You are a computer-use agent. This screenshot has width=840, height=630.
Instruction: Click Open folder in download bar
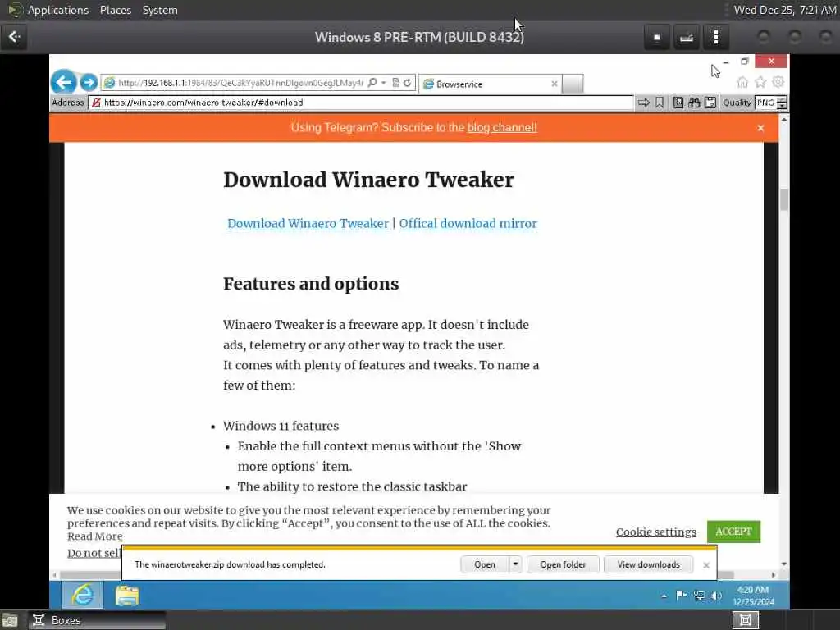point(563,564)
